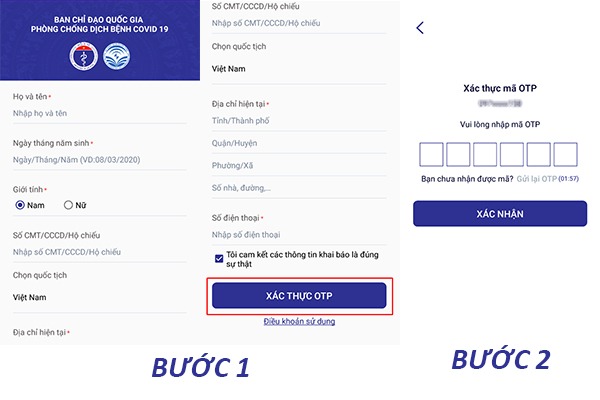Focus the Nhập số điện thoại field
This screenshot has width=600, height=400.
point(299,235)
